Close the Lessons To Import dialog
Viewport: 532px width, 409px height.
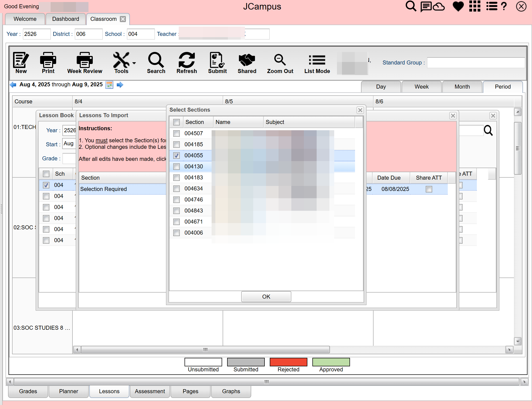(453, 116)
